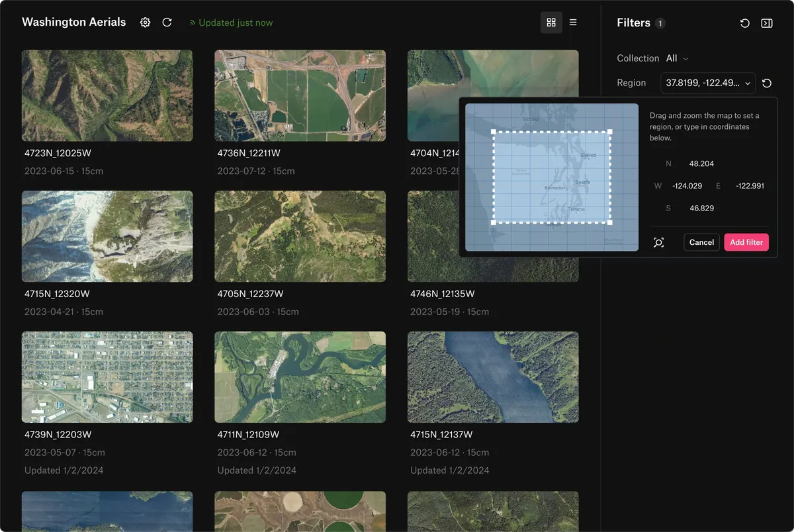Select the 4715N_12320W title text

click(57, 294)
